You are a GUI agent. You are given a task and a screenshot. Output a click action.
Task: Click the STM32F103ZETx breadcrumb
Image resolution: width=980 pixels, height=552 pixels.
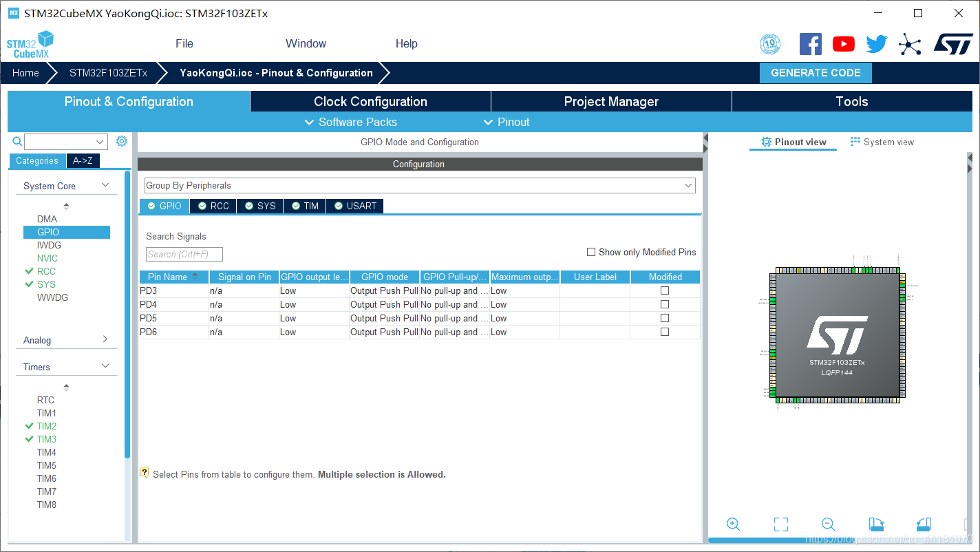(x=108, y=73)
